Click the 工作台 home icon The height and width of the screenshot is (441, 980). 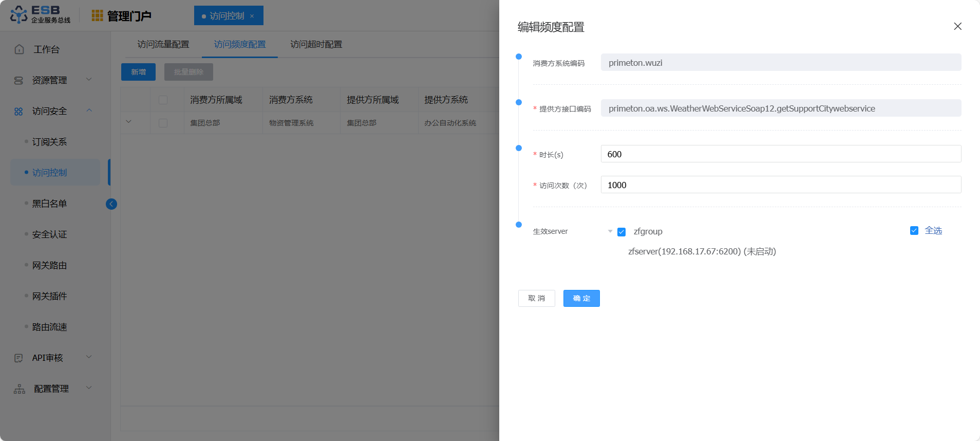point(20,49)
